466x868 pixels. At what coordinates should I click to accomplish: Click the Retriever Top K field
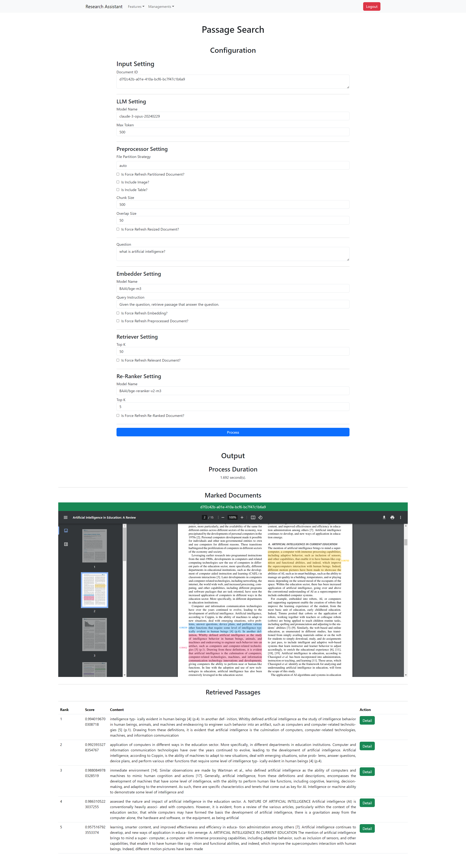(233, 351)
